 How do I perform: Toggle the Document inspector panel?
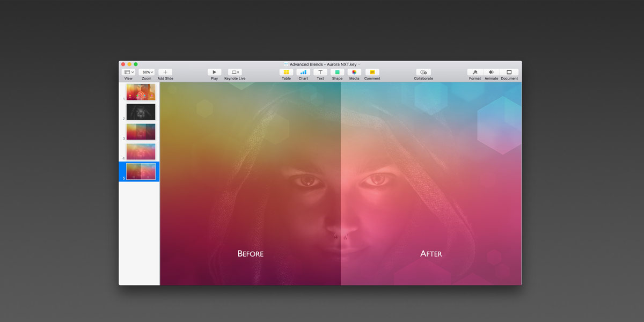tap(509, 72)
